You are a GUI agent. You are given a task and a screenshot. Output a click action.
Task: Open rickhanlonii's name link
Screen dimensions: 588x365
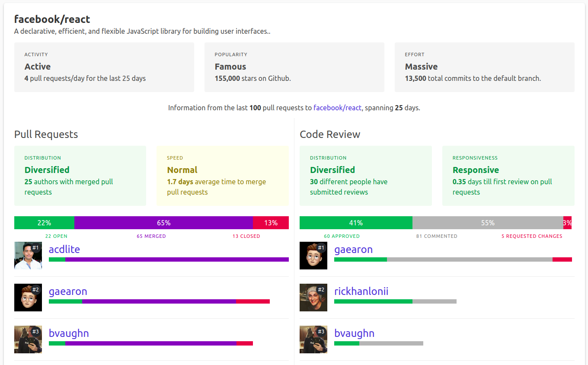(x=361, y=291)
